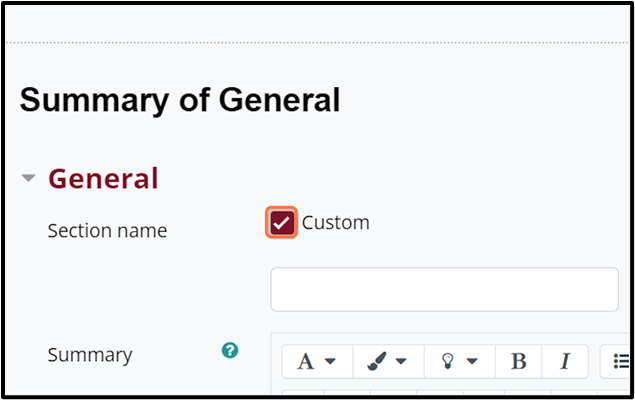Click the toolbar group containing bullet list
The height and width of the screenshot is (400, 635).
pyautogui.click(x=615, y=361)
